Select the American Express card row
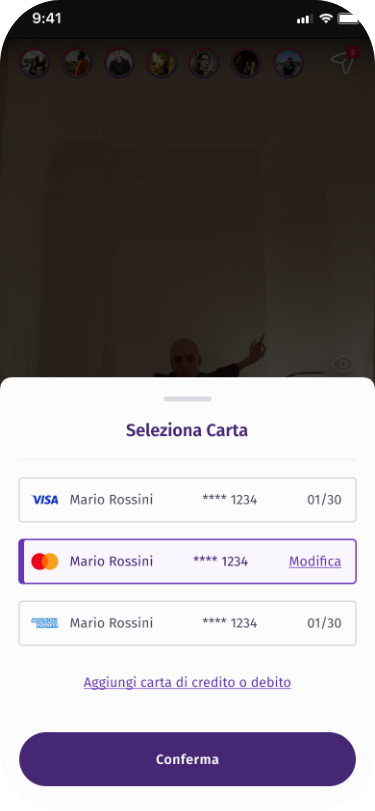This screenshot has width=375, height=811. pos(187,623)
